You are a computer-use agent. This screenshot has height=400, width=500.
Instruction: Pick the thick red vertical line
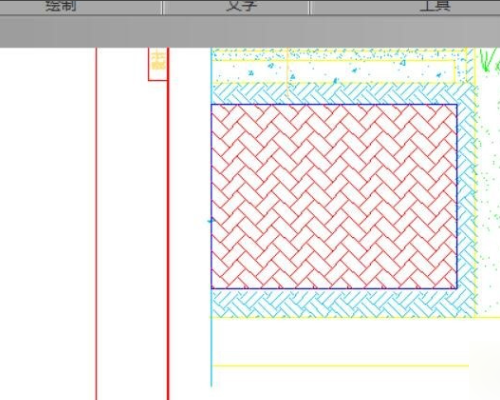point(168,223)
